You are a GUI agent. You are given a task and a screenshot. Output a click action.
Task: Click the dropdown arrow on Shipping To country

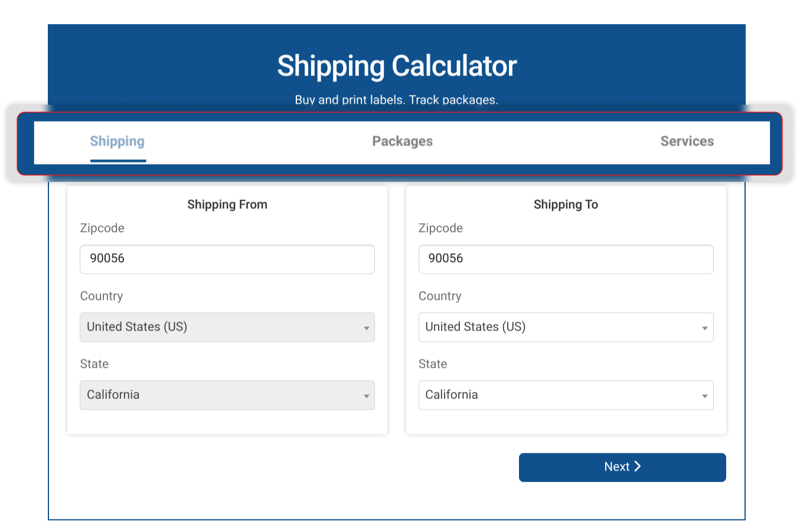(x=704, y=327)
